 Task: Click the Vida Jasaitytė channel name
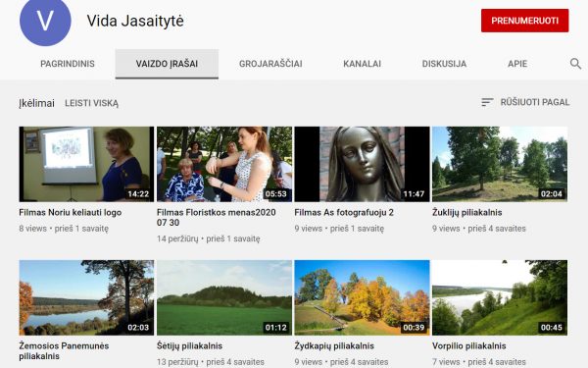click(x=135, y=21)
